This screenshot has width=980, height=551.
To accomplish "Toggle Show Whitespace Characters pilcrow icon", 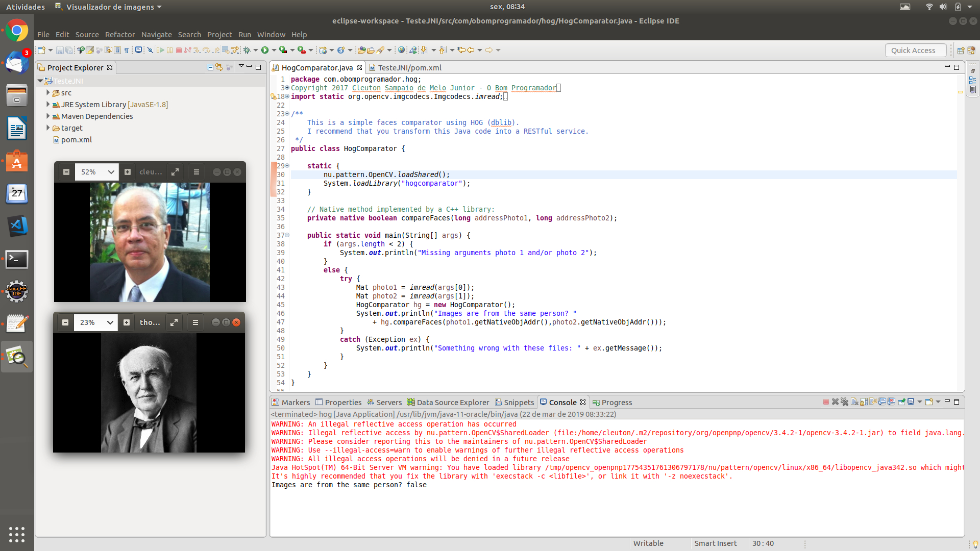I will pos(126,50).
